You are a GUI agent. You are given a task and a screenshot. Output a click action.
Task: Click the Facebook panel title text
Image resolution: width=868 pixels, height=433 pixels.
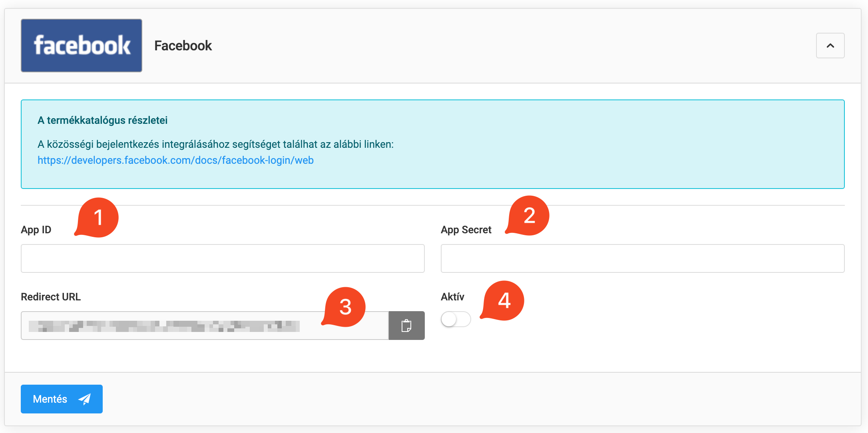(x=183, y=46)
